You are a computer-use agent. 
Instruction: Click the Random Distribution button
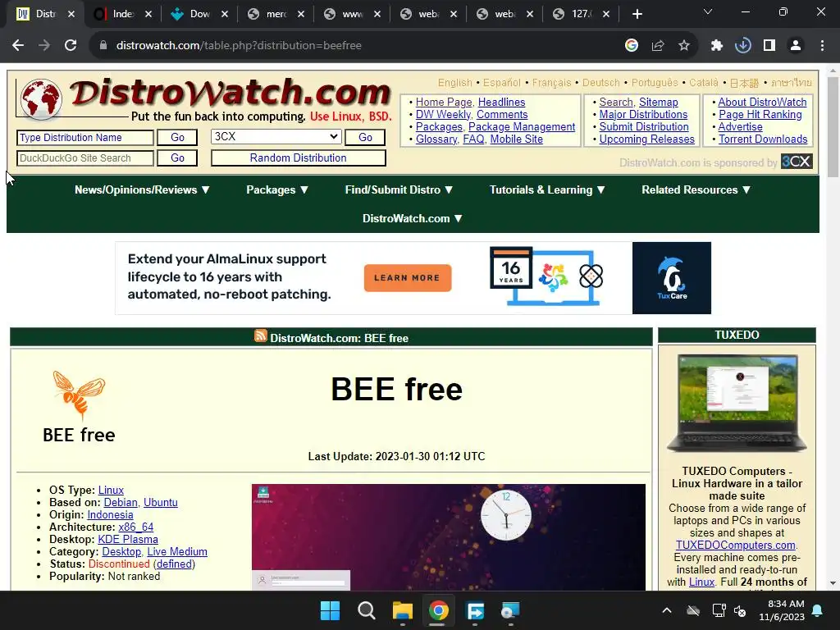[299, 158]
